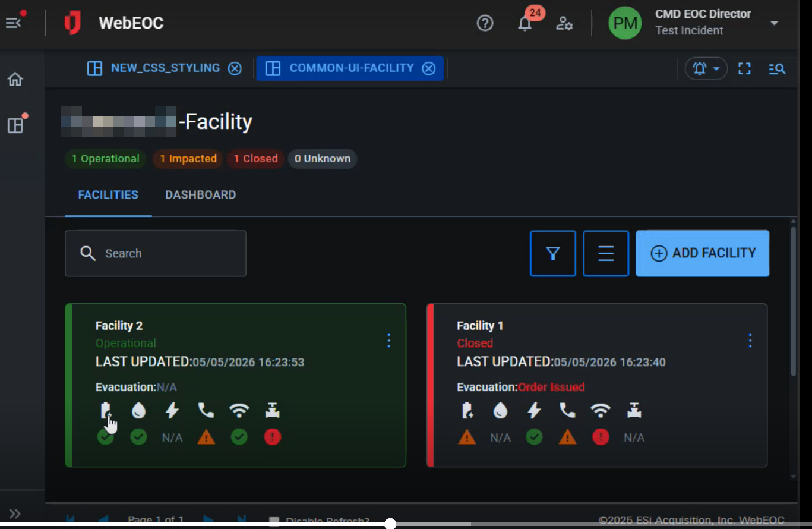Image resolution: width=812 pixels, height=529 pixels.
Task: Open the alarm bell dropdown in tab bar
Action: click(706, 68)
